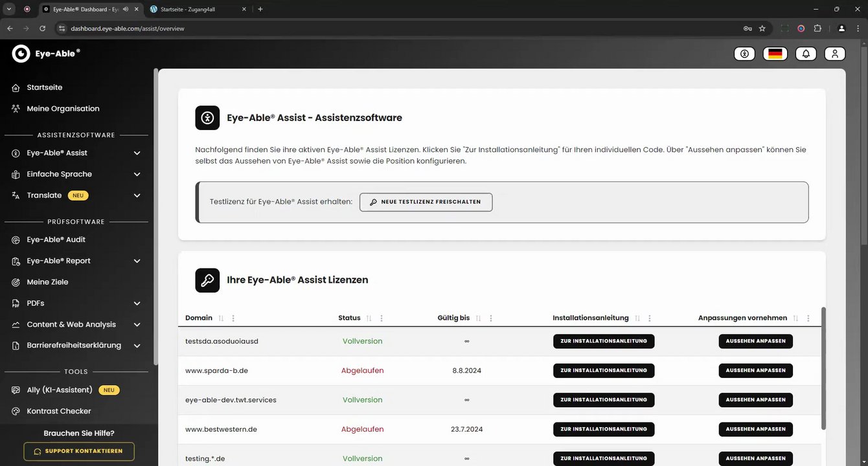The width and height of the screenshot is (868, 466).
Task: Select the www.sparda-b.de domain cell
Action: pyautogui.click(x=216, y=371)
